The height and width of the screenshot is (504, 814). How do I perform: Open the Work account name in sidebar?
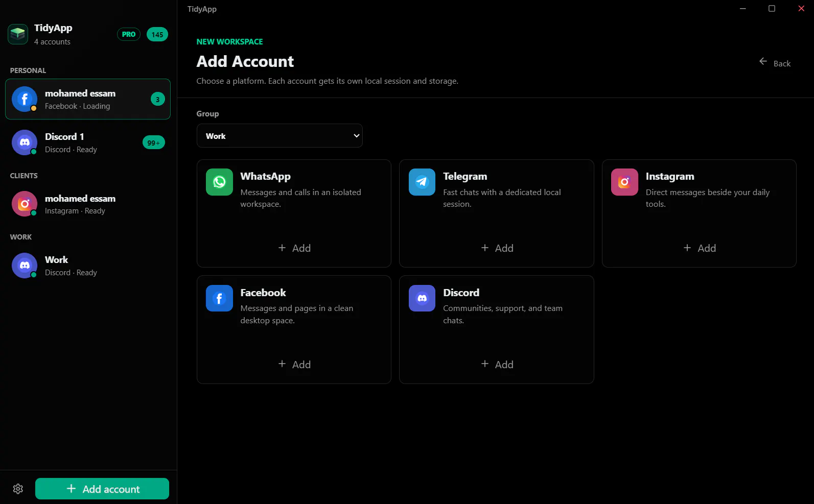56,260
